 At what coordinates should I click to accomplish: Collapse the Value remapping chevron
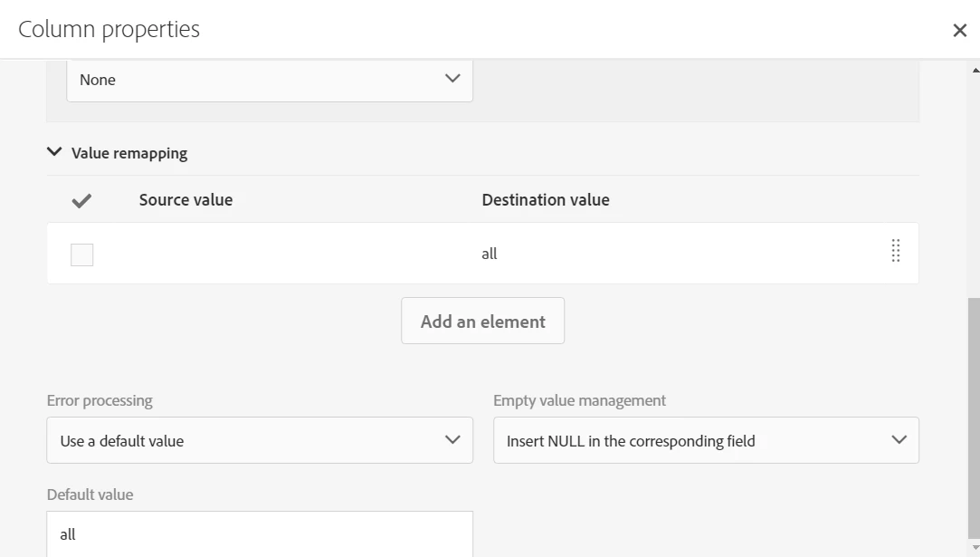(54, 152)
